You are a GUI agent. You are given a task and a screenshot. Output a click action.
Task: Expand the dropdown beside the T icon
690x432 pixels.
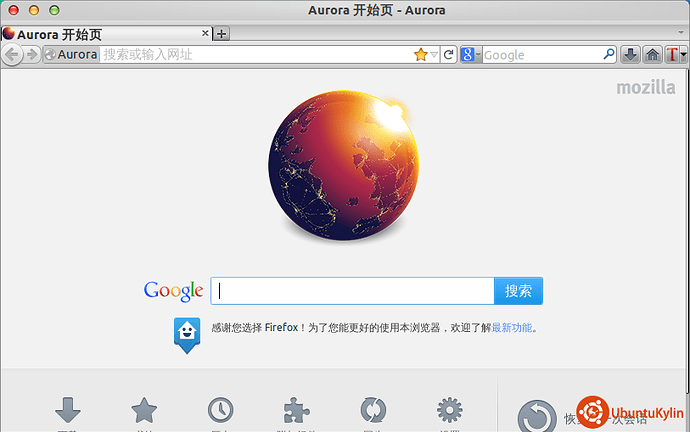(683, 55)
